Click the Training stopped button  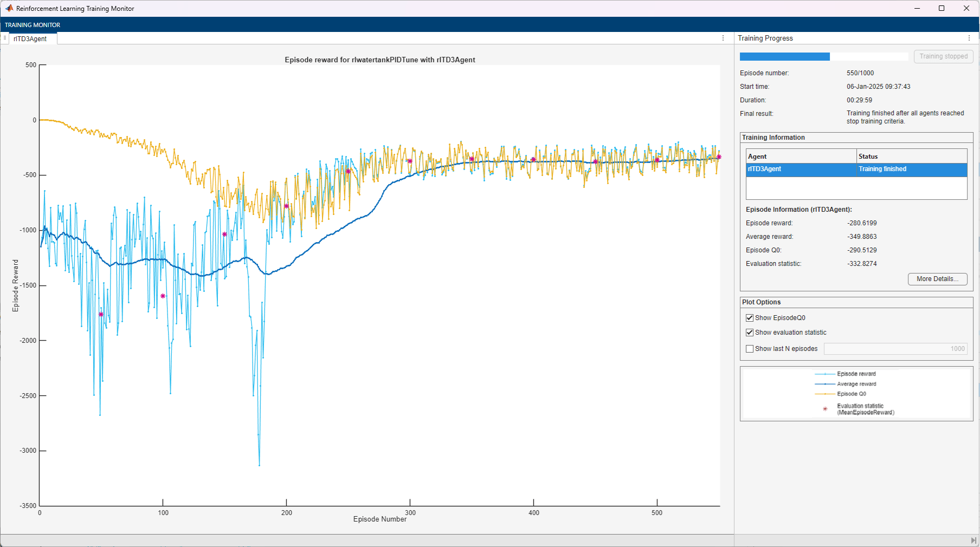pyautogui.click(x=943, y=56)
